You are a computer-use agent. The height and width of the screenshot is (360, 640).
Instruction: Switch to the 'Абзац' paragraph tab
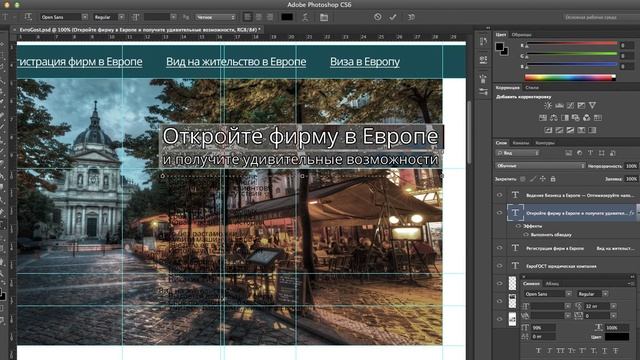coord(552,283)
